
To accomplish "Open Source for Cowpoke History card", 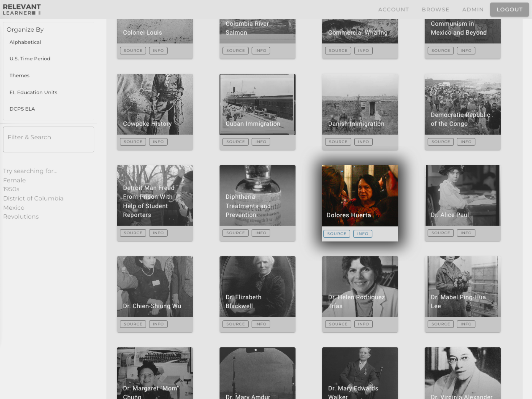I will tap(133, 142).
